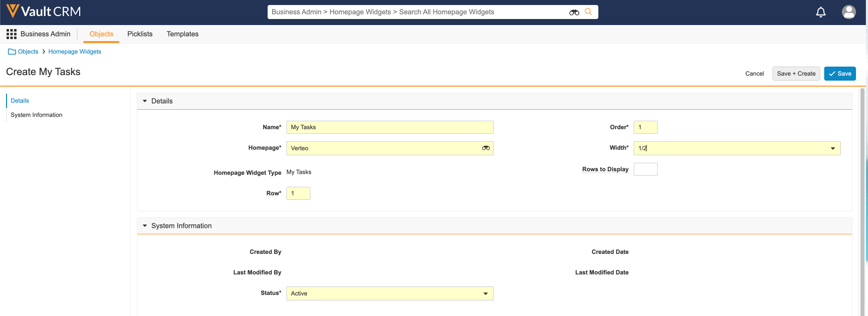
Task: Go to Homepage Widgets breadcrumb link
Action: point(75,52)
